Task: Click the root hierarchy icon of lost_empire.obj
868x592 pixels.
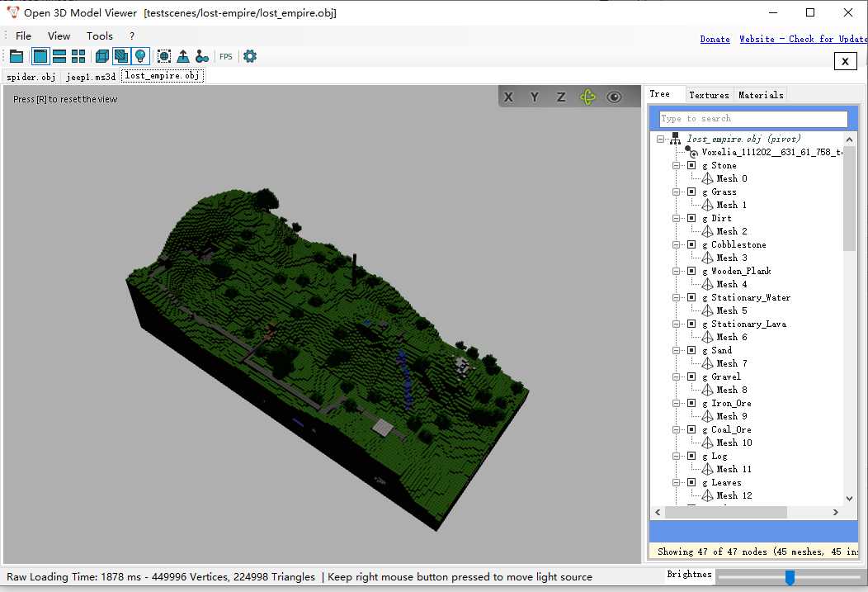Action: (x=676, y=139)
